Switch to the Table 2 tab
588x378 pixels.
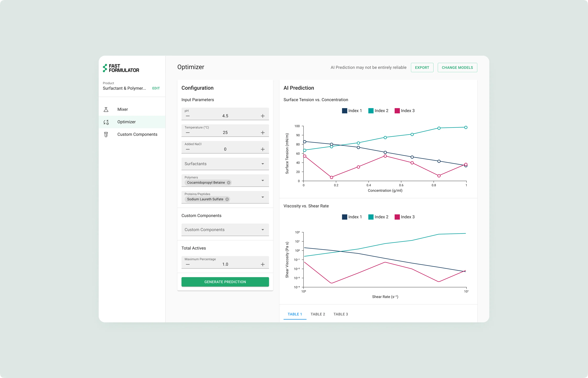click(x=317, y=314)
